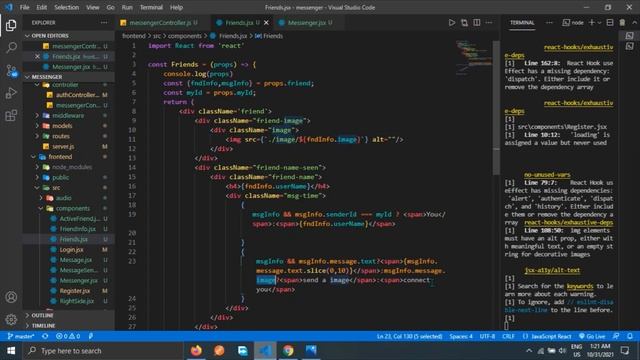640x360 pixels.
Task: Change CRLF end of line sequence
Action: tap(508, 336)
